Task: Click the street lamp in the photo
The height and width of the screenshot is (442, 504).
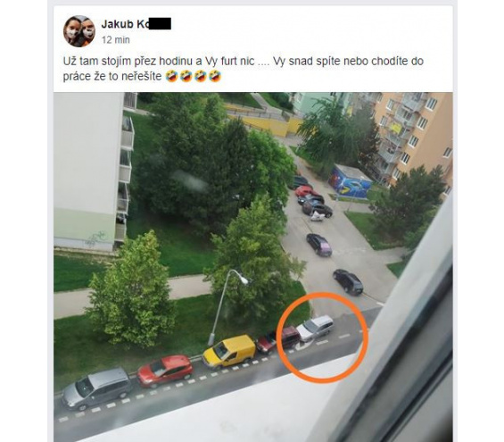Action: pyautogui.click(x=227, y=307)
